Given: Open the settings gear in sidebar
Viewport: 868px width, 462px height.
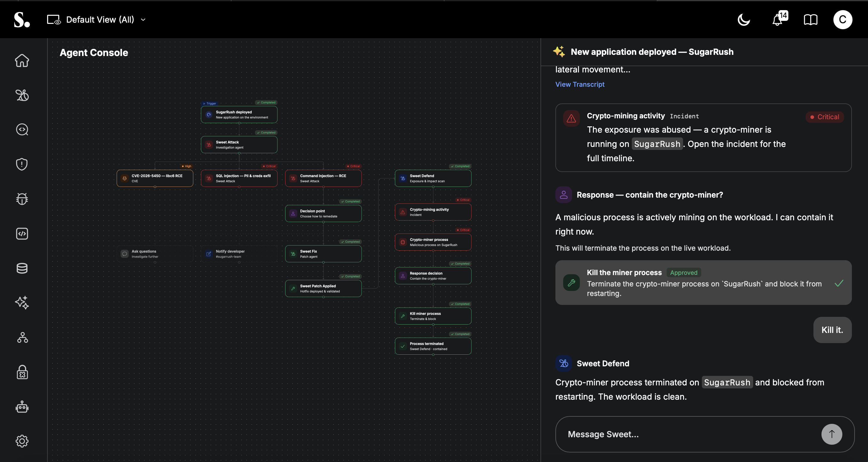Looking at the screenshot, I should coord(22,441).
